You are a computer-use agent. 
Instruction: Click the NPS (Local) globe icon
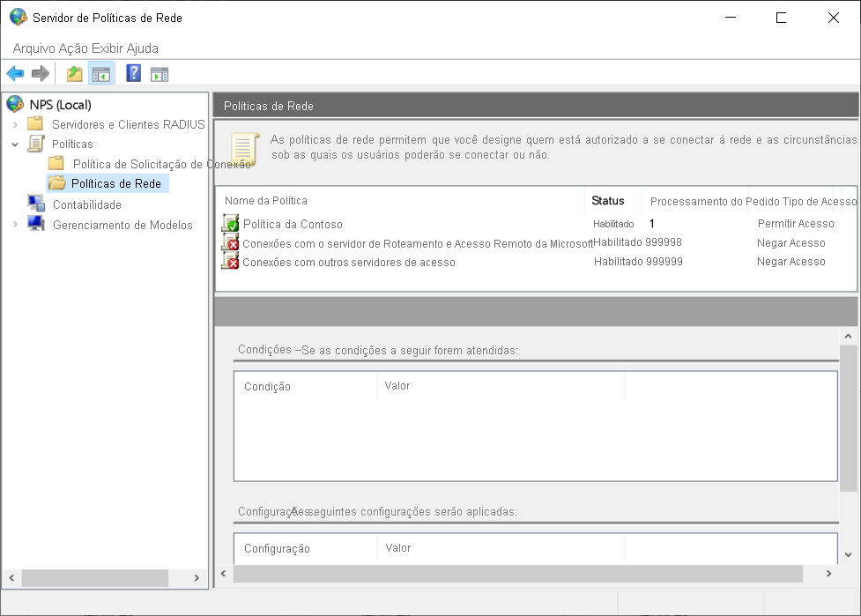tap(15, 104)
